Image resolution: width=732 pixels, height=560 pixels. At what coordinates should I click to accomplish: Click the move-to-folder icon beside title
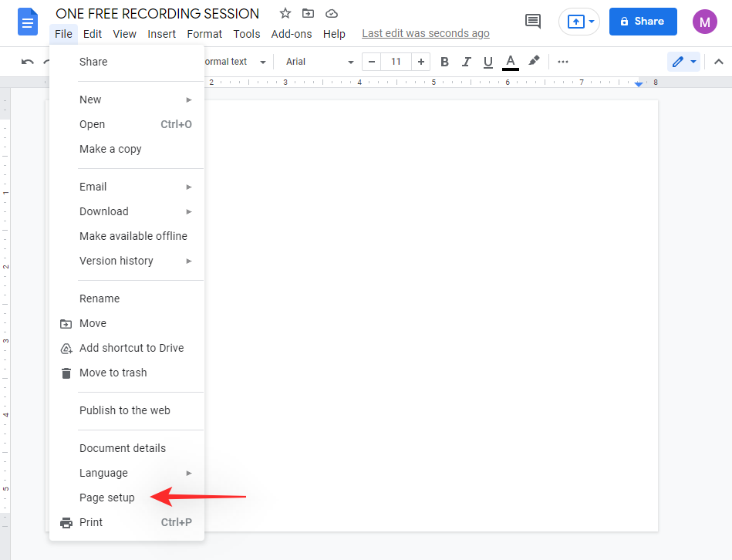309,14
